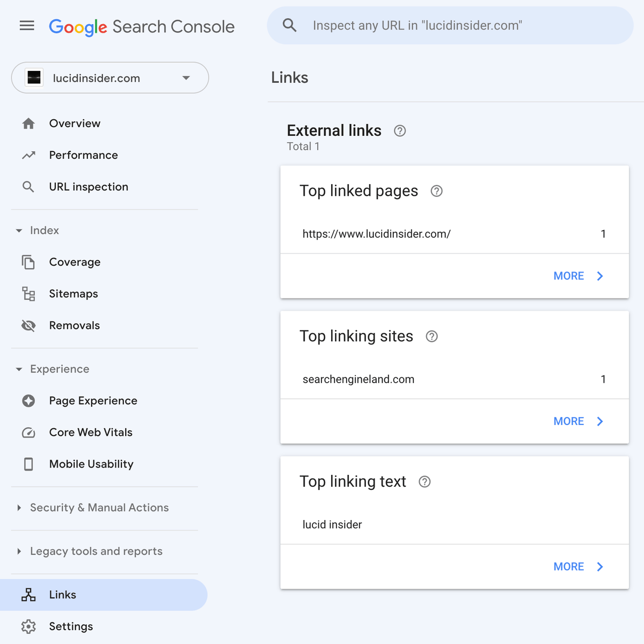Click the URL inspection magnifier icon
This screenshot has width=644, height=644.
(x=28, y=187)
